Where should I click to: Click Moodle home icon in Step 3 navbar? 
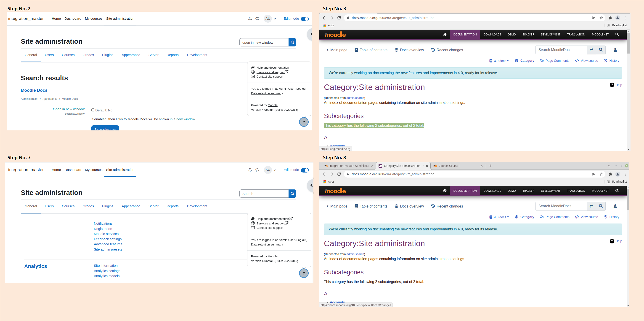(445, 34)
